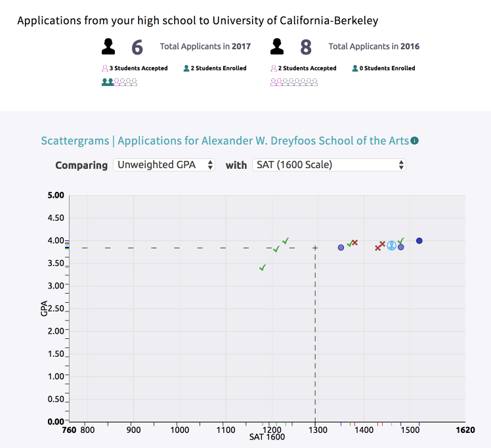Image resolution: width=491 pixels, height=448 pixels.
Task: Click the red X marker near 1380 SAT
Action: point(354,242)
